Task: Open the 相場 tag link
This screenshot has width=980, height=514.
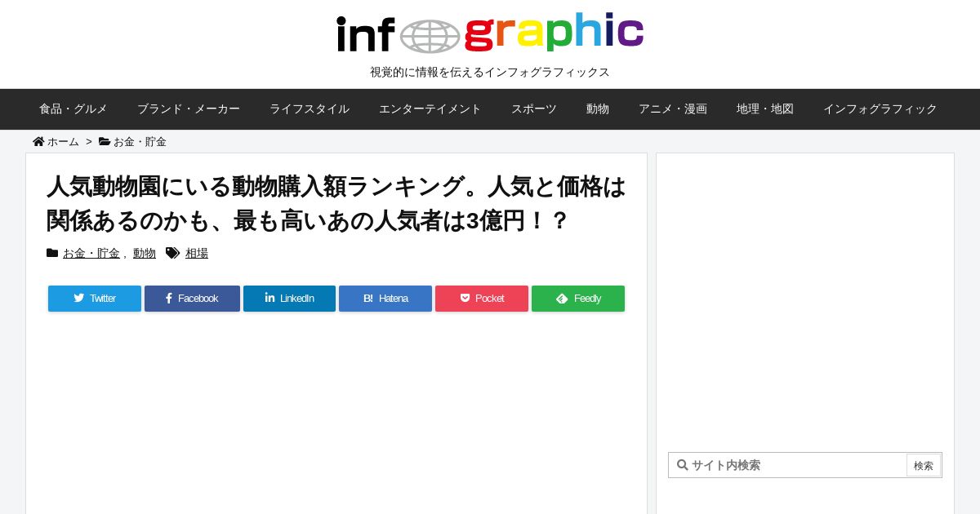Action: (x=197, y=253)
